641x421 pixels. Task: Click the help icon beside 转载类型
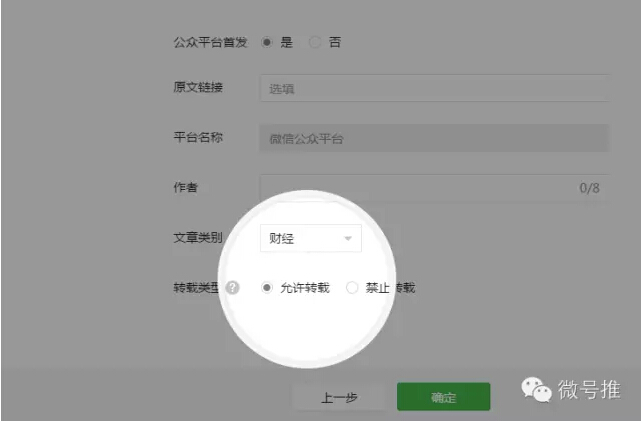click(x=233, y=287)
